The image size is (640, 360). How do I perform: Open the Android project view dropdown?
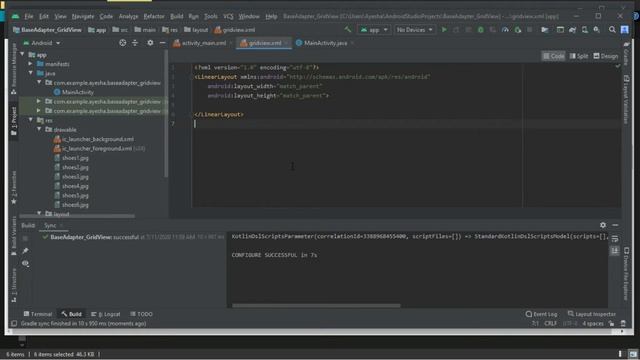(x=42, y=43)
